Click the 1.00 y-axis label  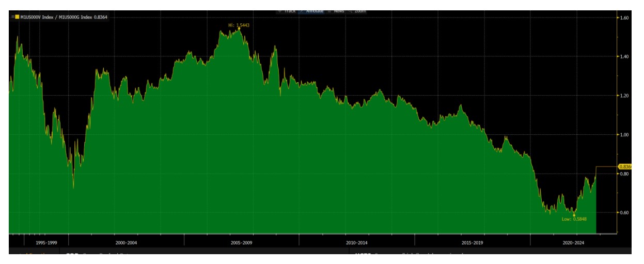coord(624,135)
